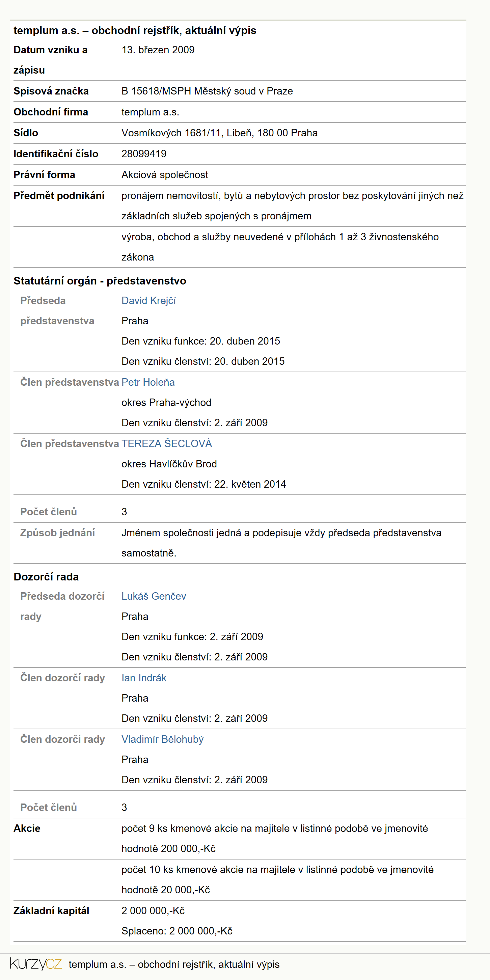Click the Statutární orgán - představenstvo heading

pyautogui.click(x=100, y=281)
